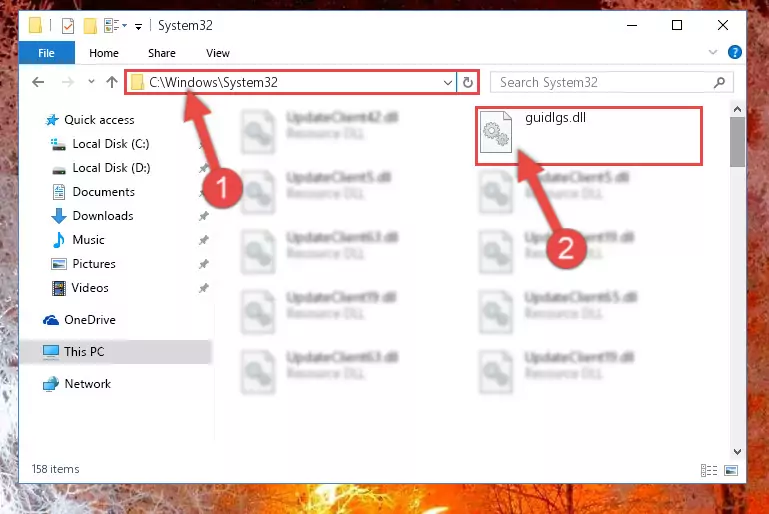Click the Videos pin icon
Viewport: 769px width, 514px height.
click(x=204, y=288)
